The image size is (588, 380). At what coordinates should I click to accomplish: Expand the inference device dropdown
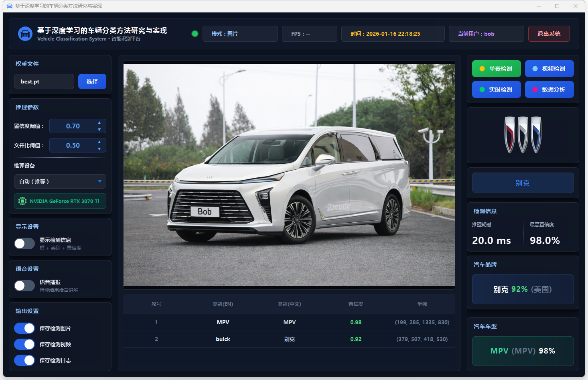(x=60, y=181)
